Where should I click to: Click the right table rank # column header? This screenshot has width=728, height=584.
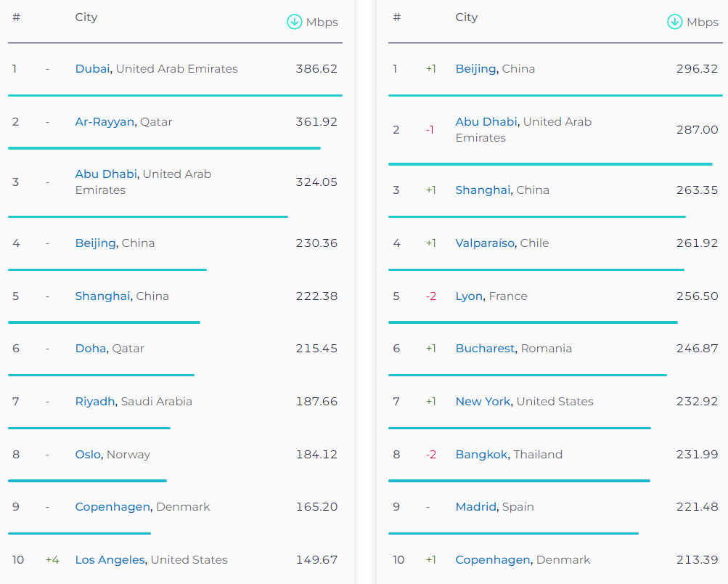(396, 17)
